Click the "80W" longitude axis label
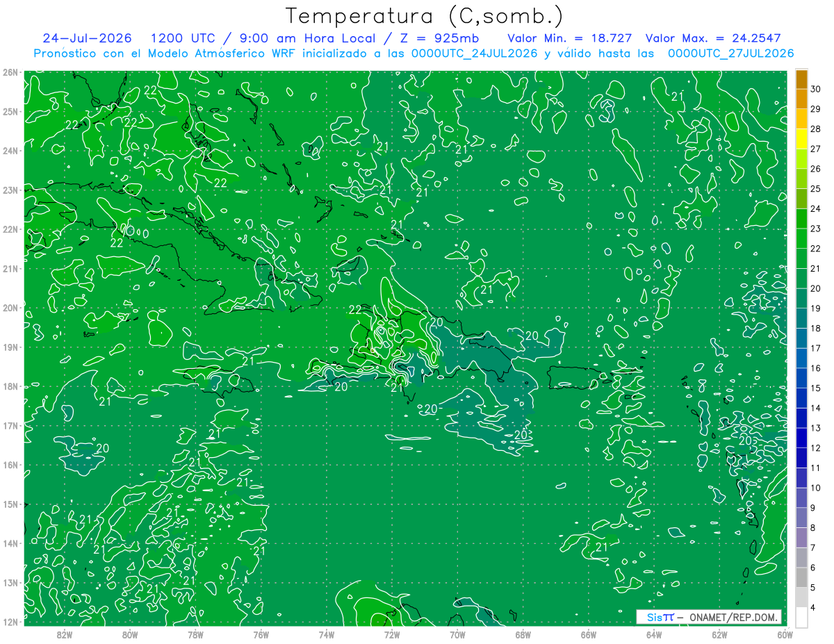The image size is (834, 644). (x=130, y=634)
